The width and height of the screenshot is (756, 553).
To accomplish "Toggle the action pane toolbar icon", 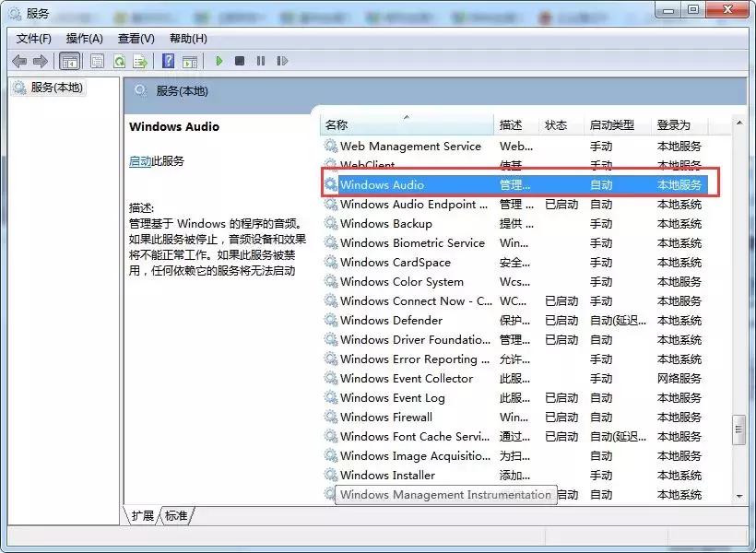I will click(x=190, y=61).
